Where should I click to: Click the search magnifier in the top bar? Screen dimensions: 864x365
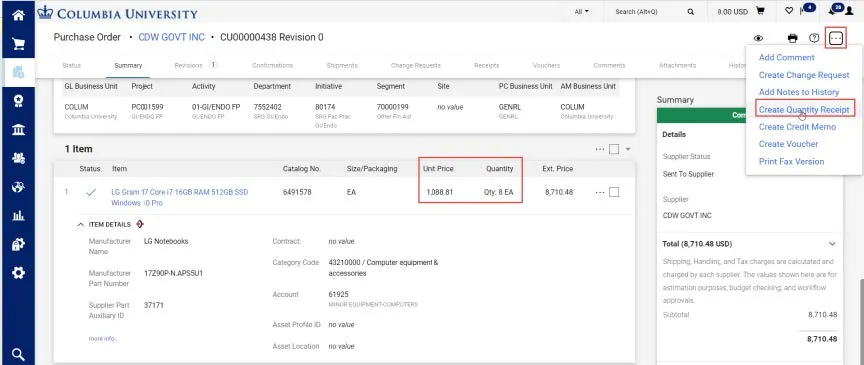690,12
